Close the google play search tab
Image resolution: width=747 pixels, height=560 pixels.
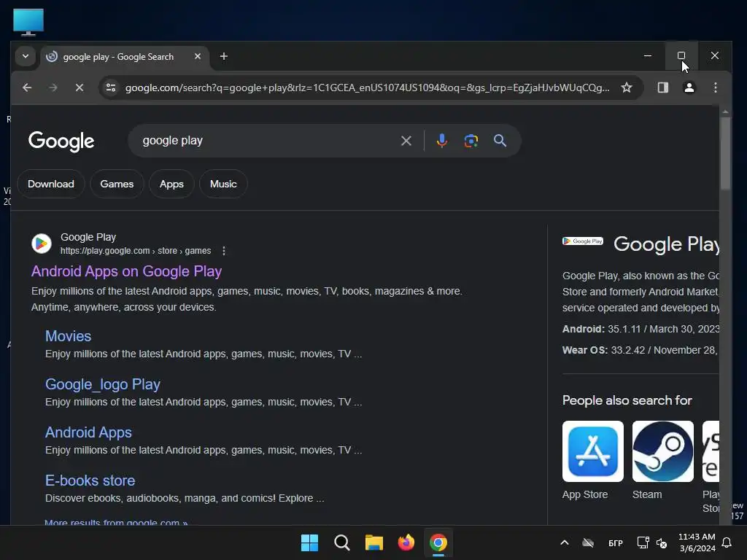(198, 56)
